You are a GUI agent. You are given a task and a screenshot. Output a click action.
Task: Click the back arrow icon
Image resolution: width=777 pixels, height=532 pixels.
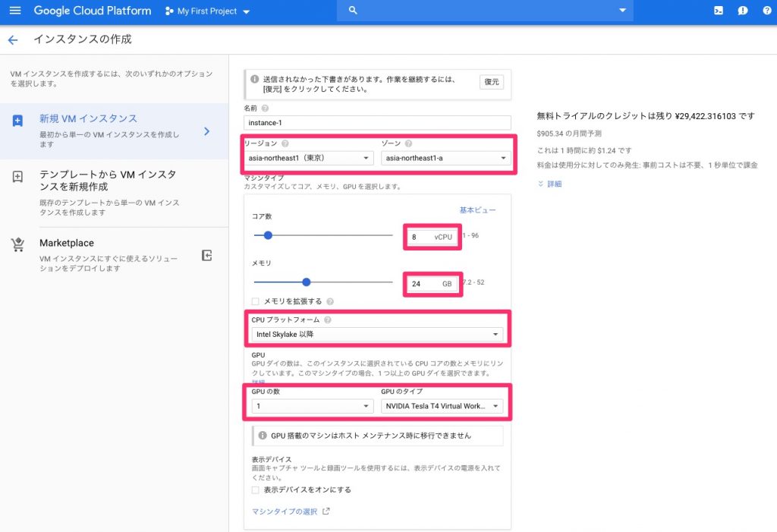tap(12, 39)
